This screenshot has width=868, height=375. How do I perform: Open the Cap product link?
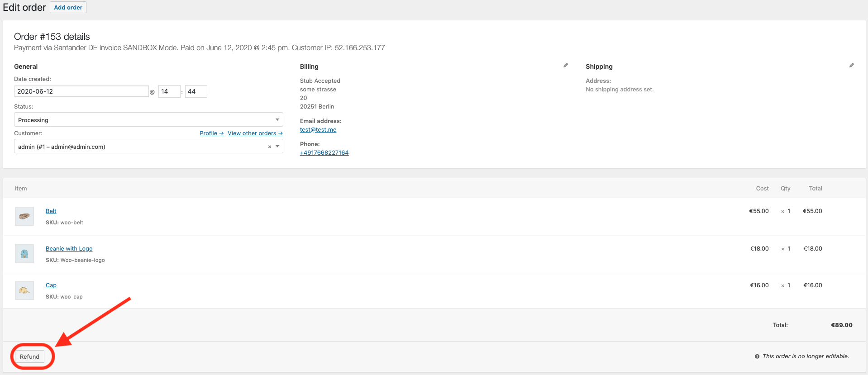(x=51, y=285)
